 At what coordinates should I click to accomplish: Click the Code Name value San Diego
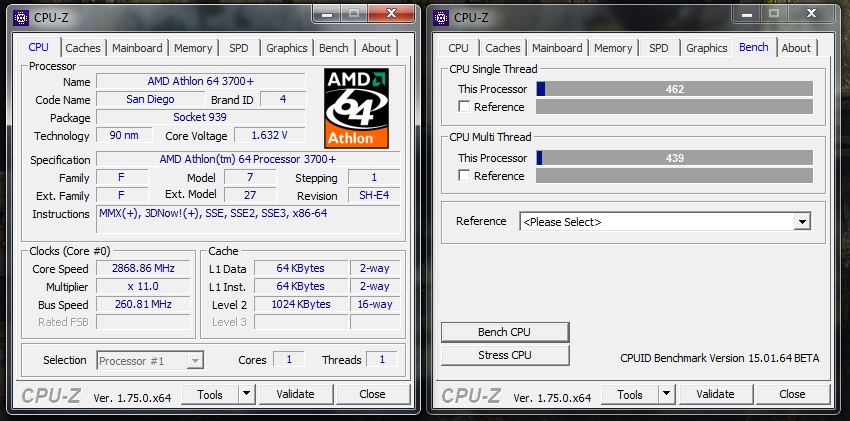pyautogui.click(x=150, y=99)
